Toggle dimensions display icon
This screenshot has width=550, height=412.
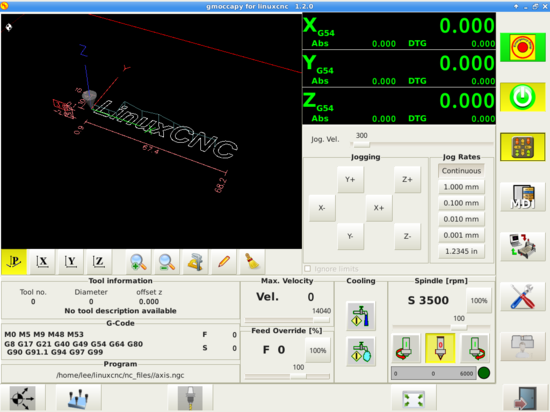tap(195, 262)
